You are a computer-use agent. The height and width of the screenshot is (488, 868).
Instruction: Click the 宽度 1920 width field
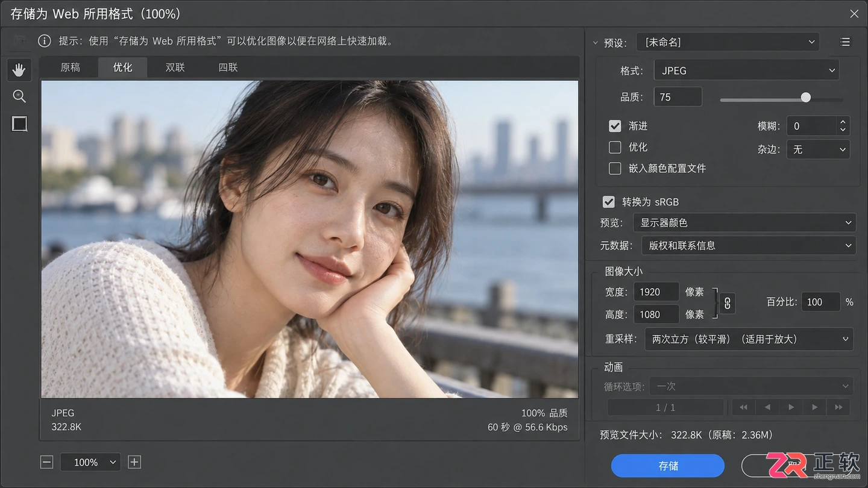[x=656, y=292]
